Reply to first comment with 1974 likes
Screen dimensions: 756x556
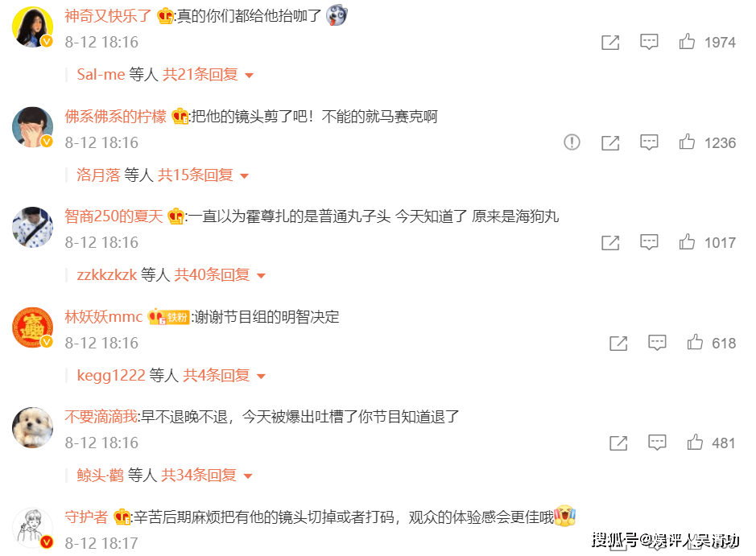tap(649, 42)
